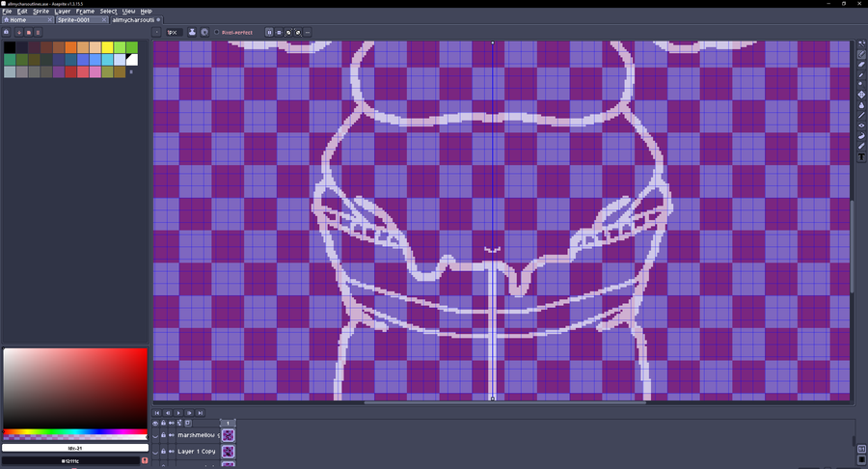This screenshot has height=469, width=868.
Task: Open the Sprite menu
Action: click(41, 11)
